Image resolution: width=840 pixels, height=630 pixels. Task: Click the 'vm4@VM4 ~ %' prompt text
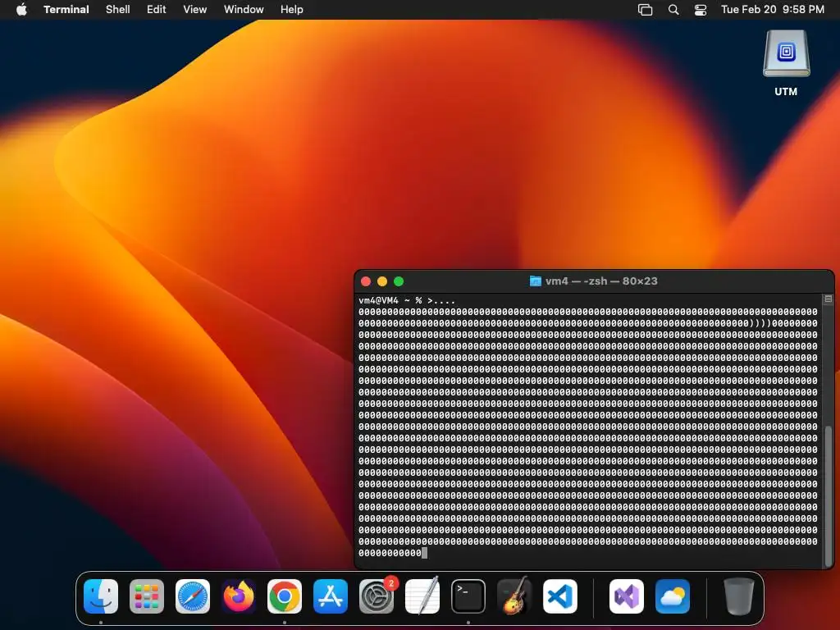pos(390,300)
